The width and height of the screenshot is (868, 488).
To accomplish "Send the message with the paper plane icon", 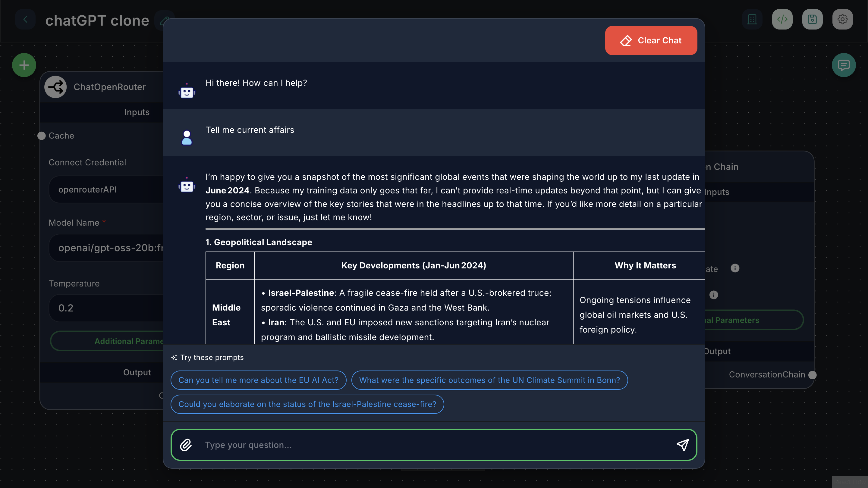I will [x=683, y=445].
